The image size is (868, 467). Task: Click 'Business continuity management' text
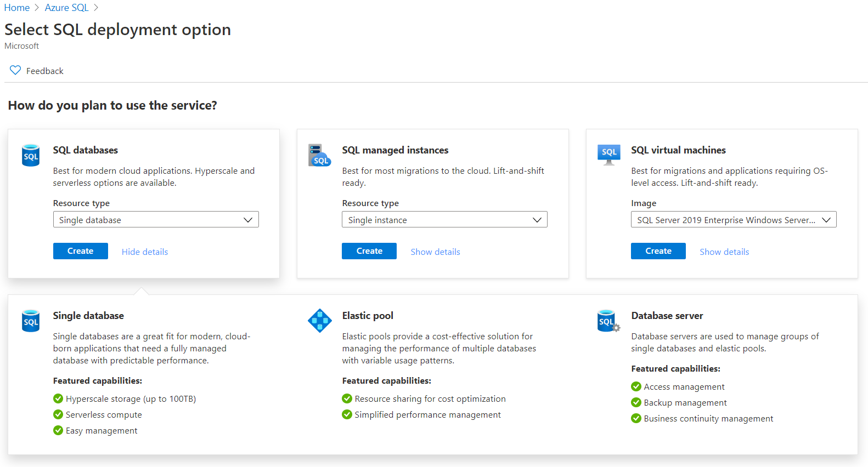[x=708, y=419]
